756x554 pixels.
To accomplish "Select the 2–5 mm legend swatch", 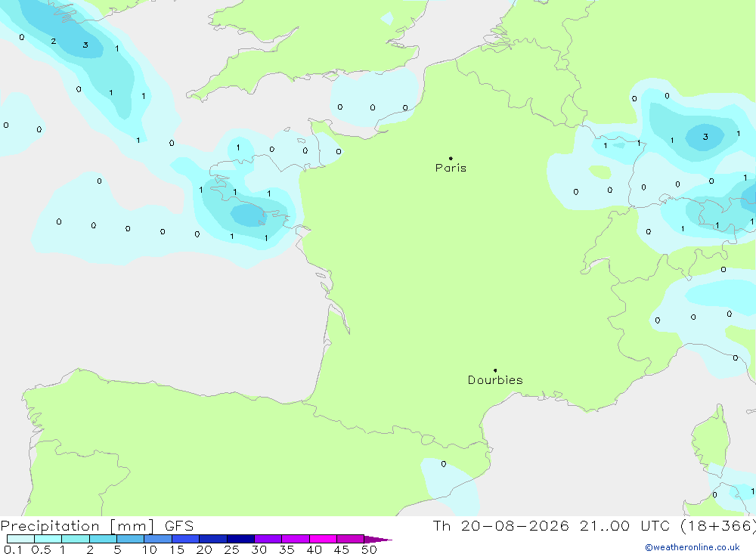I will pos(103,539).
